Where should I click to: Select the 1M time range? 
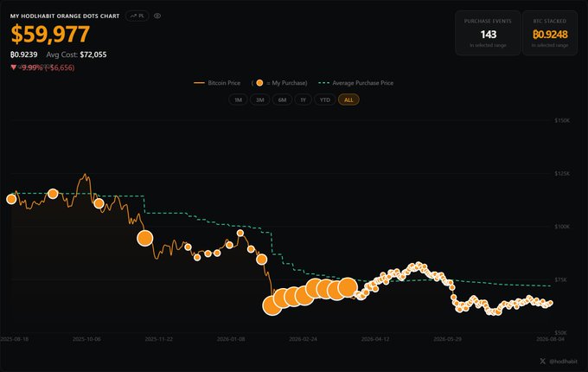tap(238, 99)
